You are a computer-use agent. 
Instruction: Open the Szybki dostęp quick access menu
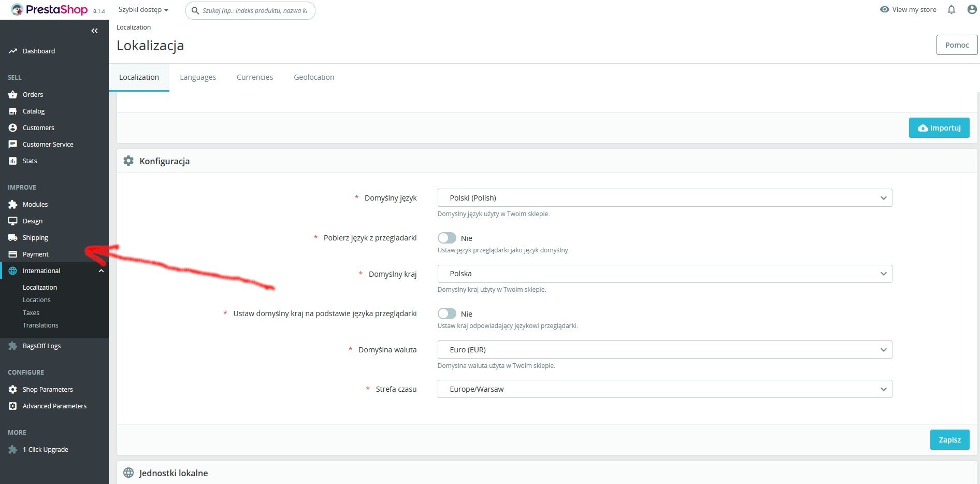pyautogui.click(x=143, y=10)
